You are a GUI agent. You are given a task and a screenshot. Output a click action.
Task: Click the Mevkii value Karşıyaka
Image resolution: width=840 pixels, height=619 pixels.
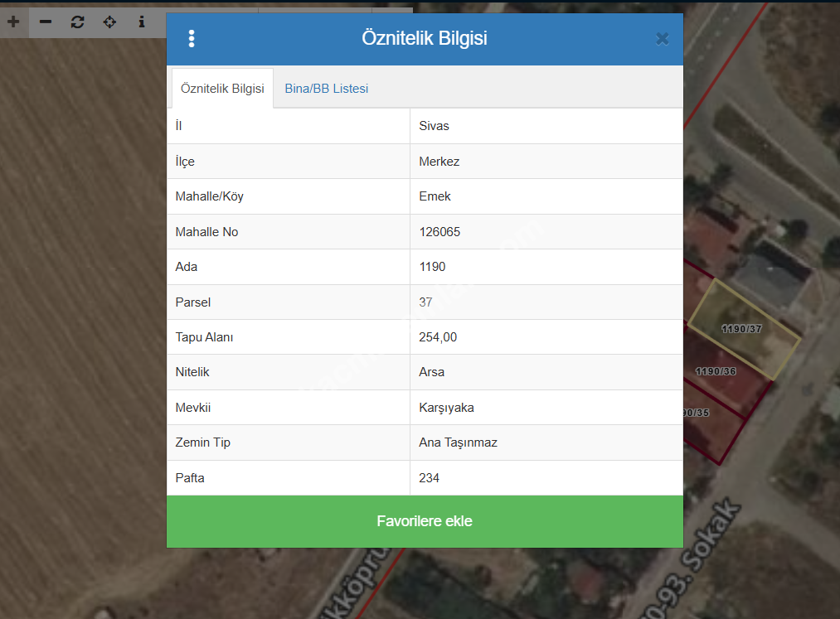446,408
